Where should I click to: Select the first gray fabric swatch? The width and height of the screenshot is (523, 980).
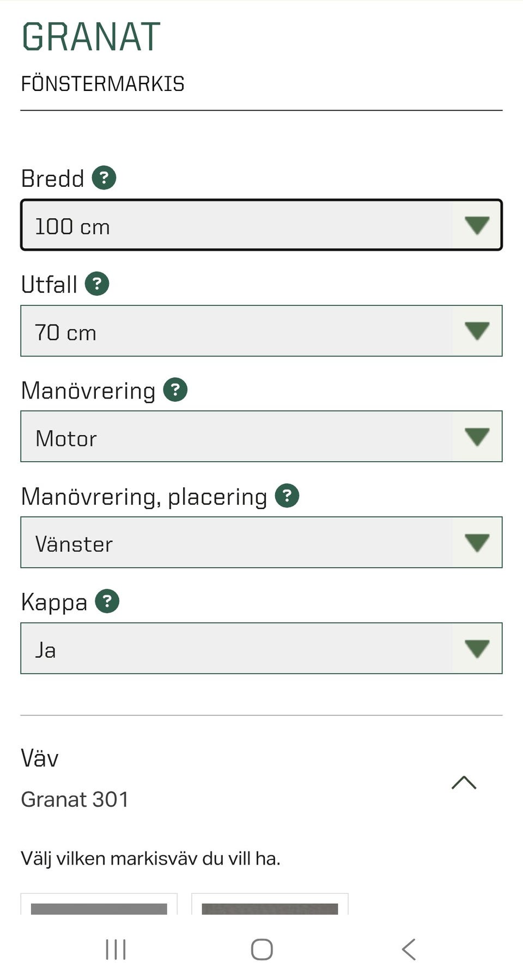[x=99, y=906]
